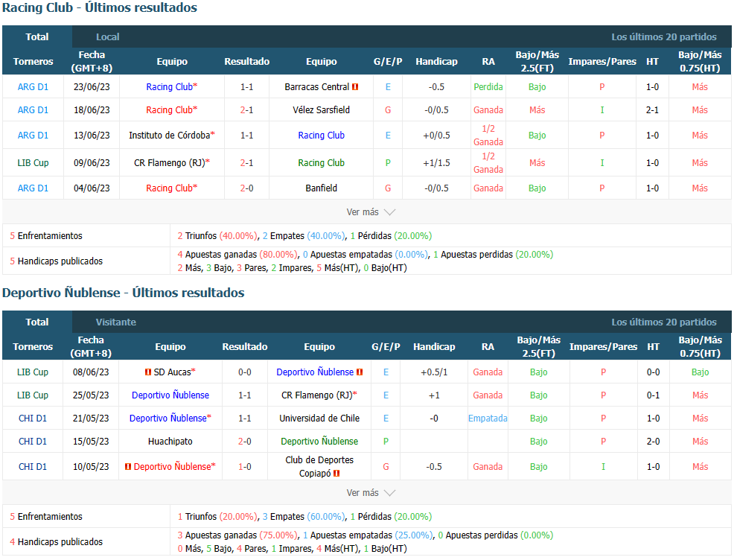Click the 2-0 result against Banfield
This screenshot has height=560, width=737.
click(246, 188)
